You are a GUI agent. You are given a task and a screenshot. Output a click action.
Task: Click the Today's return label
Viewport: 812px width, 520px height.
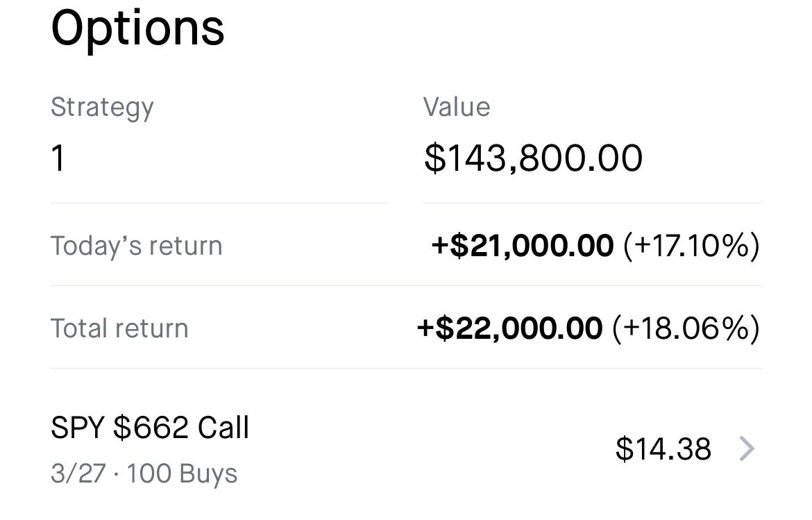[136, 246]
